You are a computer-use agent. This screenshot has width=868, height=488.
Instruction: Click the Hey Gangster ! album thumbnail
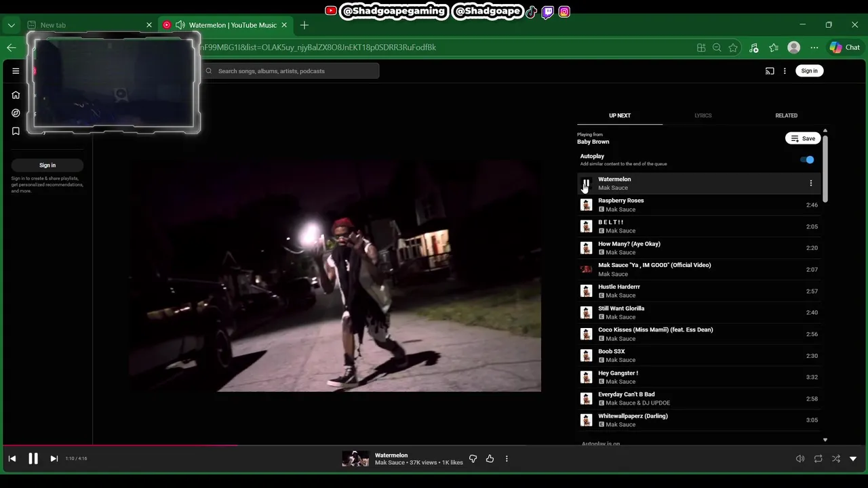586,378
